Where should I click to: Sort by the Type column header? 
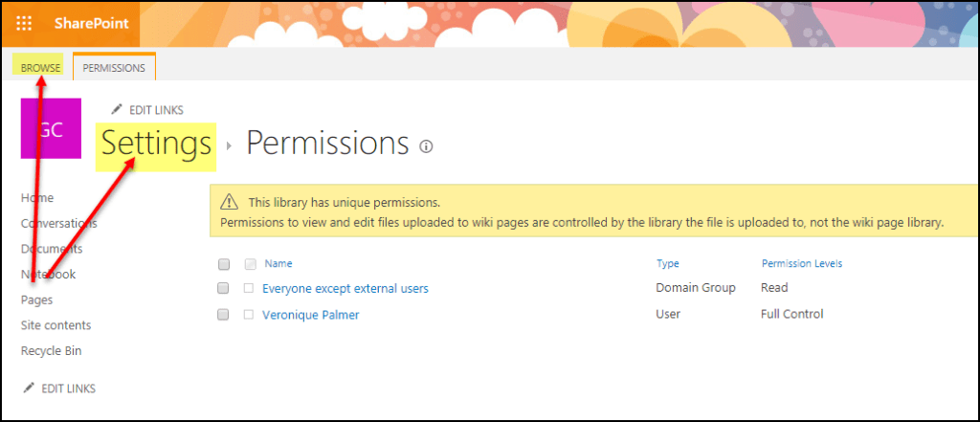(667, 263)
